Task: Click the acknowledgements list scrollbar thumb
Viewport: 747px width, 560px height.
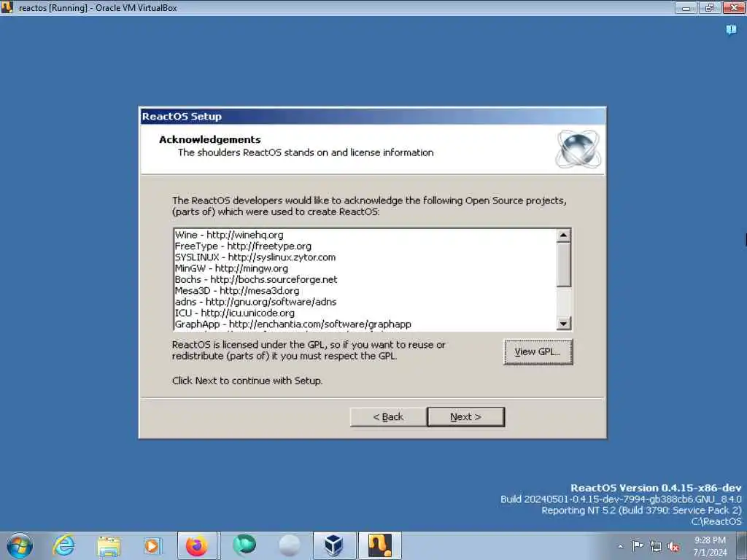Action: (x=563, y=264)
